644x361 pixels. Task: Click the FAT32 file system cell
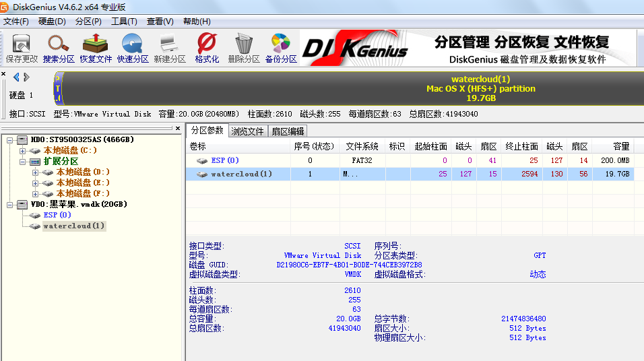click(x=362, y=160)
